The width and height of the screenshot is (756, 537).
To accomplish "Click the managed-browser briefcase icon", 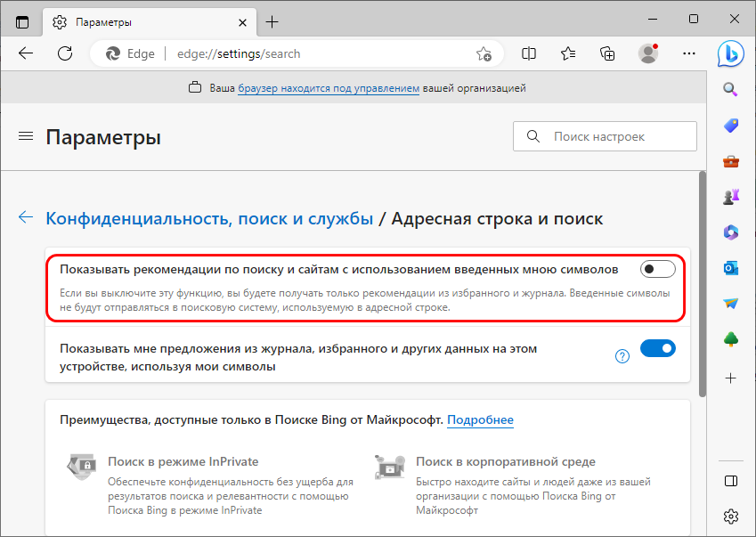I will pyautogui.click(x=195, y=88).
